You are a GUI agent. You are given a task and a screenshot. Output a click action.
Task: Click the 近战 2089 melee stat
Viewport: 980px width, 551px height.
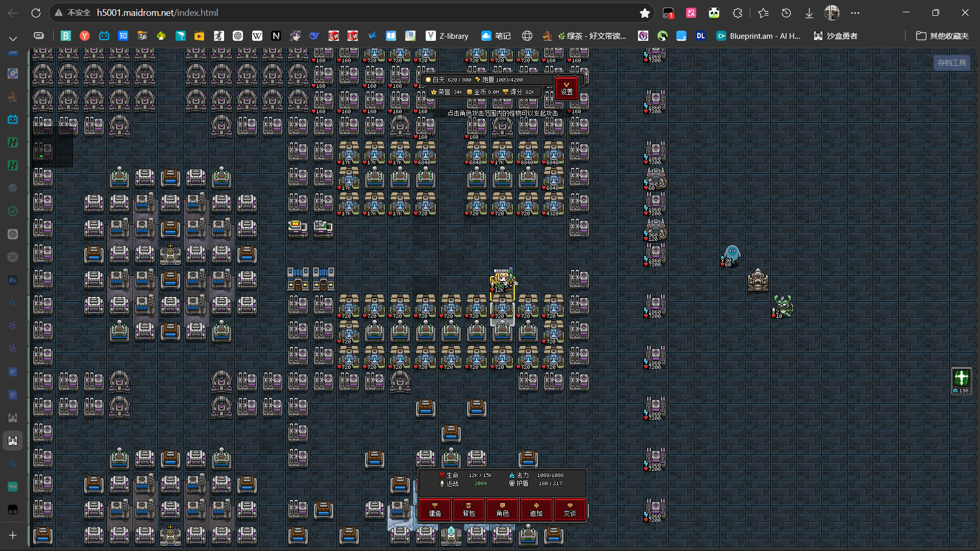(x=463, y=484)
